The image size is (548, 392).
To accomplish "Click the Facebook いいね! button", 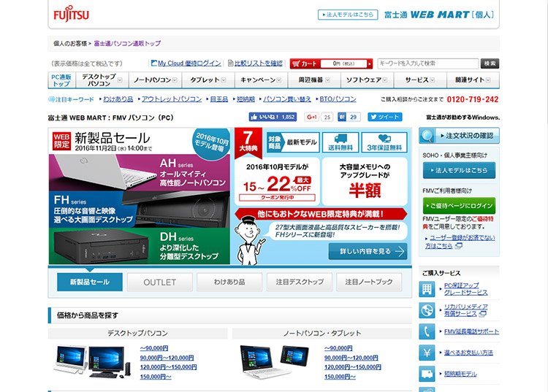I will coord(273,117).
